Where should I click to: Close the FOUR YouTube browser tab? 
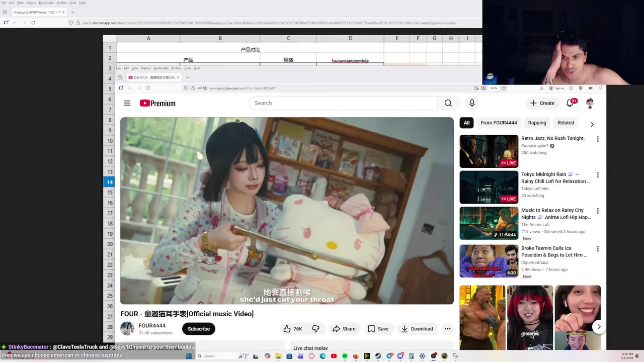[177, 77]
